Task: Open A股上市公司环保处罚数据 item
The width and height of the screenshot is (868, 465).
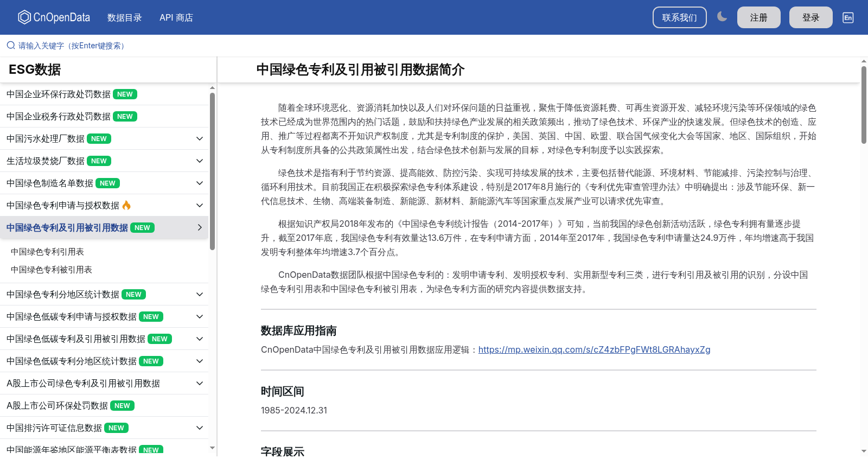Action: point(104,406)
